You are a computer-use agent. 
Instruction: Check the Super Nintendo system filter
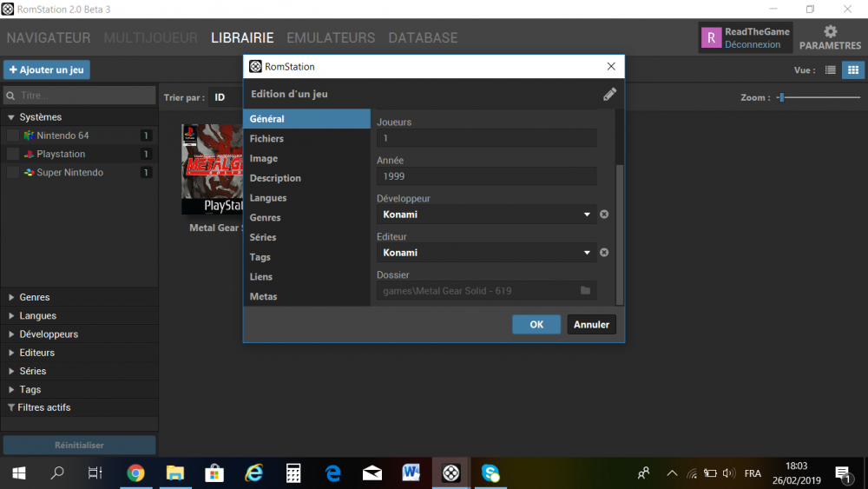pyautogui.click(x=13, y=173)
